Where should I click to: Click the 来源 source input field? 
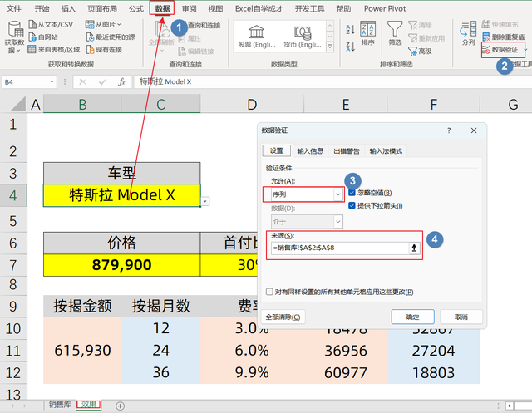pos(337,248)
